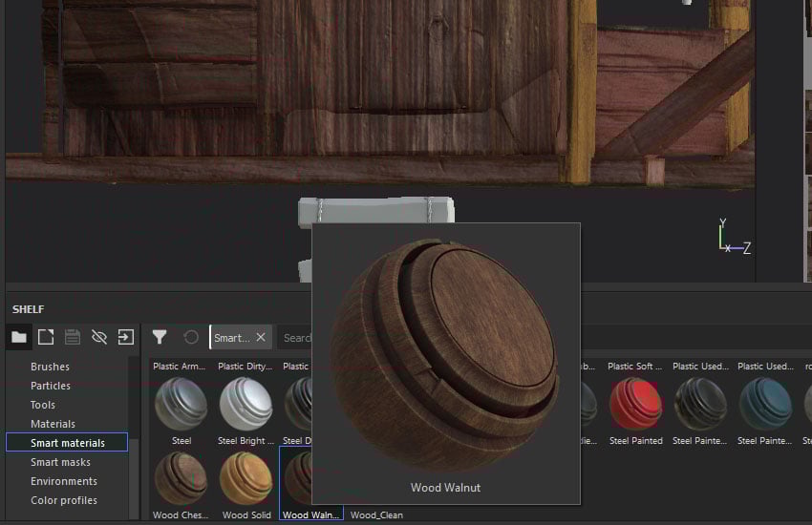Select the Smart materials category
812x525 pixels.
(67, 443)
